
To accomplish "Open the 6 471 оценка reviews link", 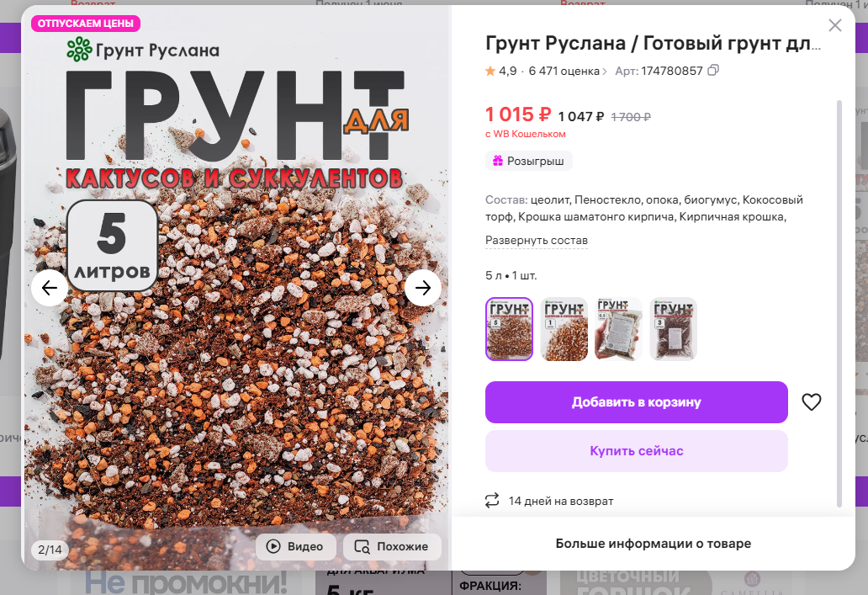I will click(x=568, y=71).
